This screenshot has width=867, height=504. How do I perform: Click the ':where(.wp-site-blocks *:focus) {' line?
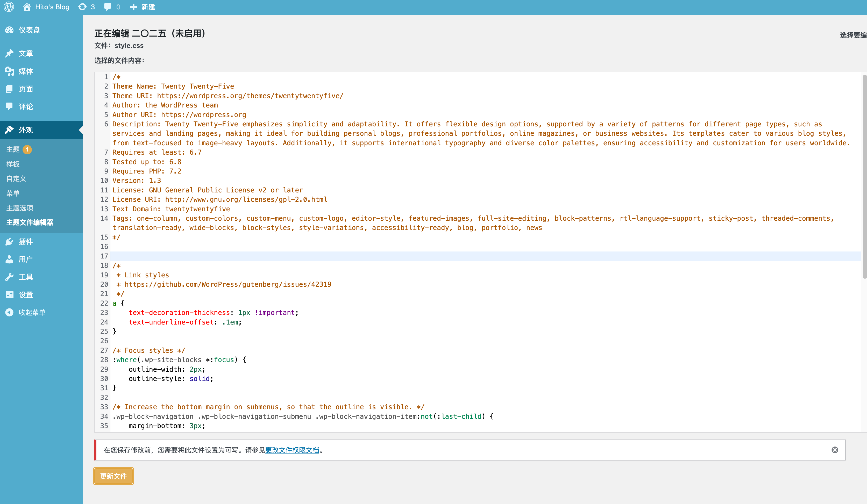click(x=179, y=359)
